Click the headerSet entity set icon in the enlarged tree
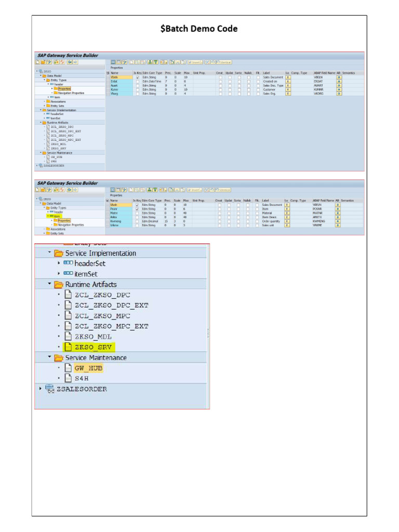399x532 pixels. [68, 263]
